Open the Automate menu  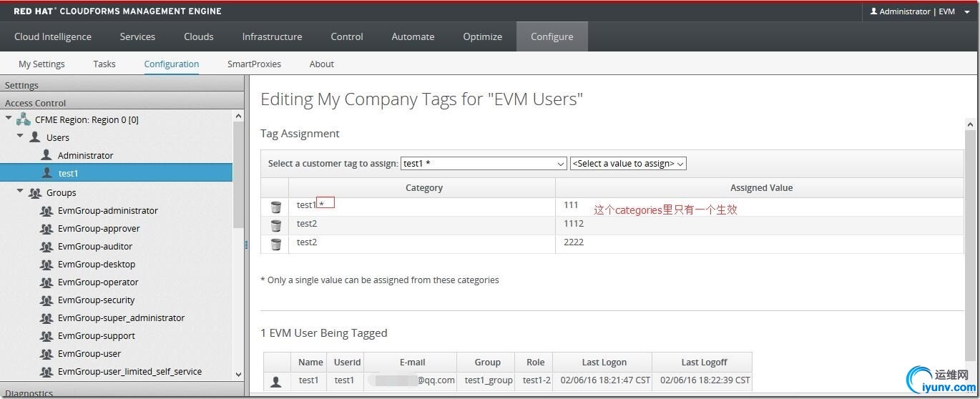pos(413,36)
